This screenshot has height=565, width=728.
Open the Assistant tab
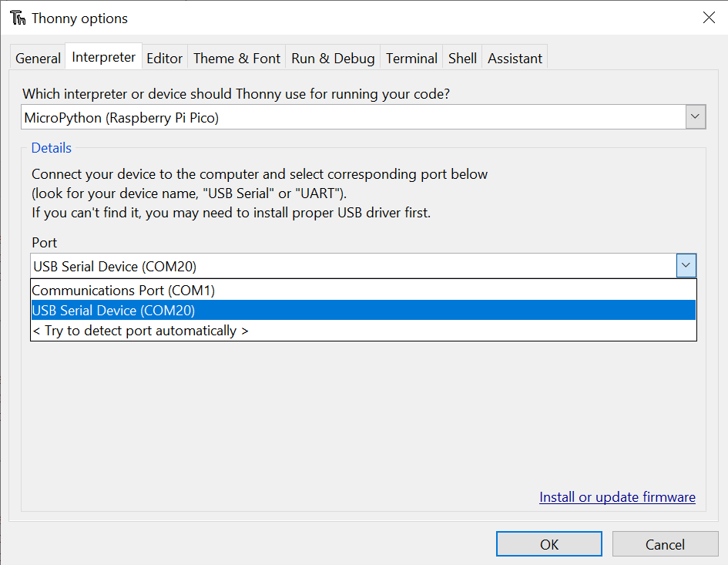(x=515, y=58)
